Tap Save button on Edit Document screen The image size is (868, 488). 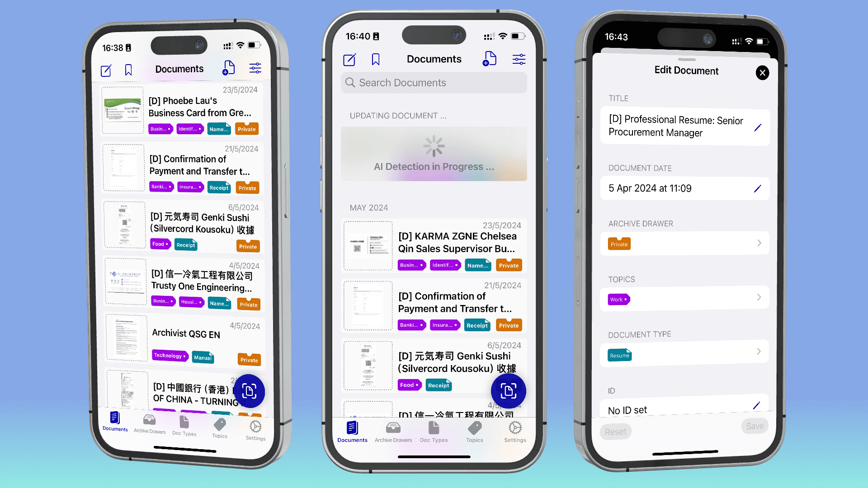[x=755, y=426]
